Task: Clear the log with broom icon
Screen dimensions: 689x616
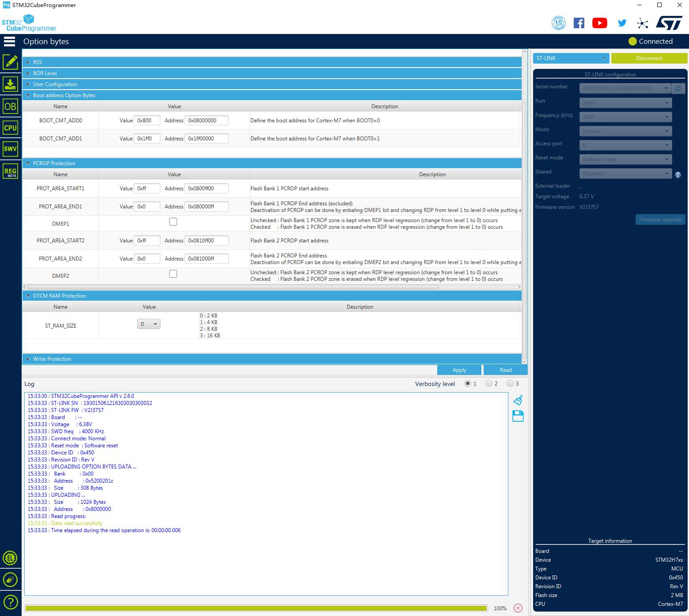Action: [518, 400]
